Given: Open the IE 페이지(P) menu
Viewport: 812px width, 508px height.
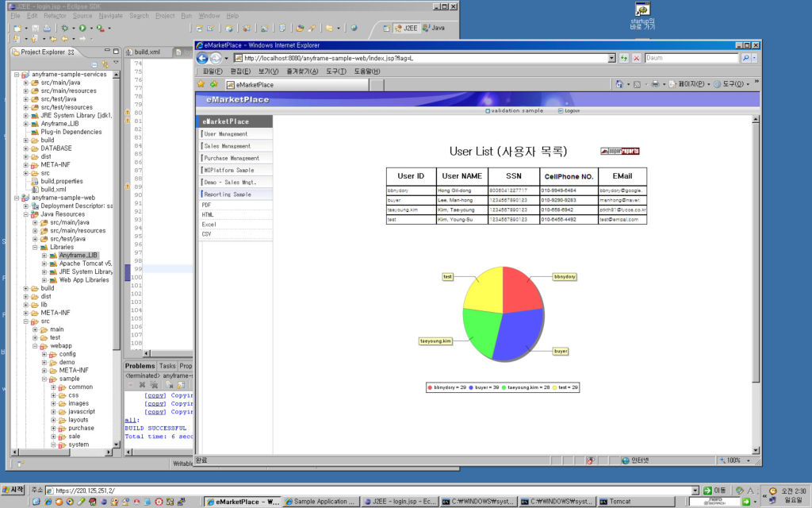Looking at the screenshot, I should pyautogui.click(x=690, y=84).
